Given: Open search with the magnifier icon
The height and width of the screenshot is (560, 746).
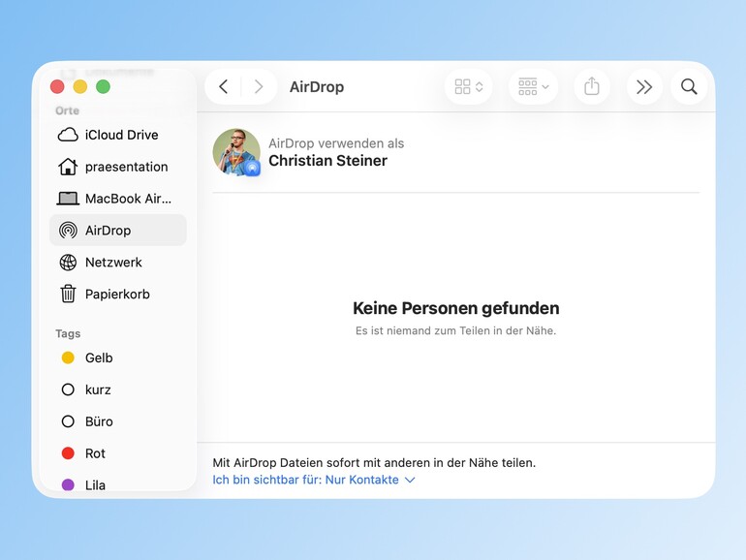Looking at the screenshot, I should (689, 86).
